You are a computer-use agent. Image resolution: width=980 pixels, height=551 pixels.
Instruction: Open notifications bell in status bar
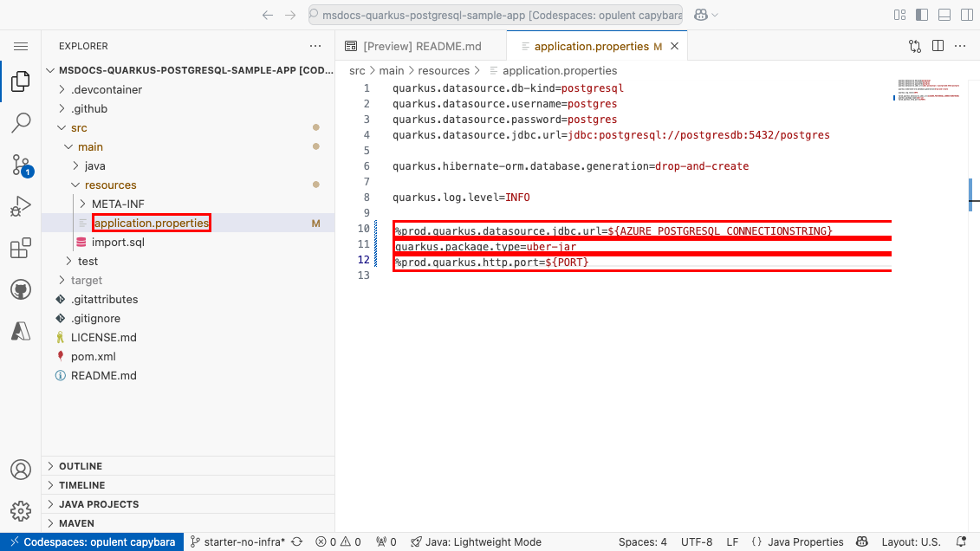click(x=961, y=542)
